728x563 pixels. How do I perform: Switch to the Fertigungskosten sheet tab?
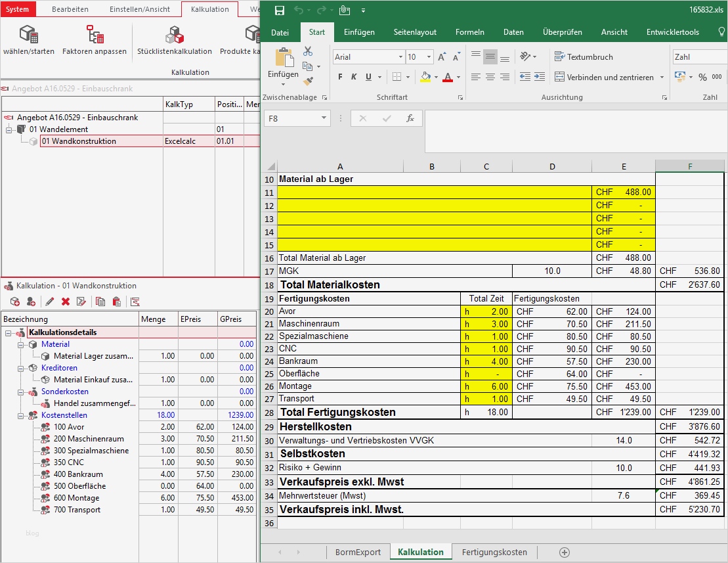click(494, 552)
